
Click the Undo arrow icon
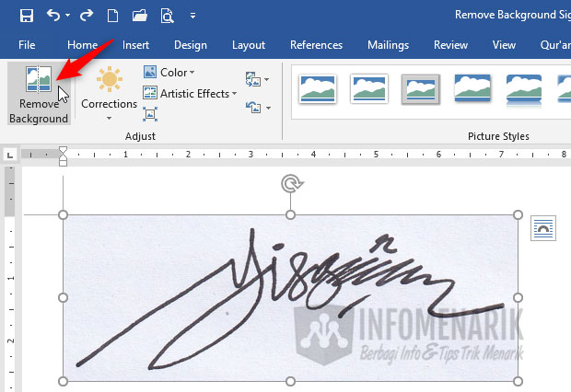coord(53,16)
